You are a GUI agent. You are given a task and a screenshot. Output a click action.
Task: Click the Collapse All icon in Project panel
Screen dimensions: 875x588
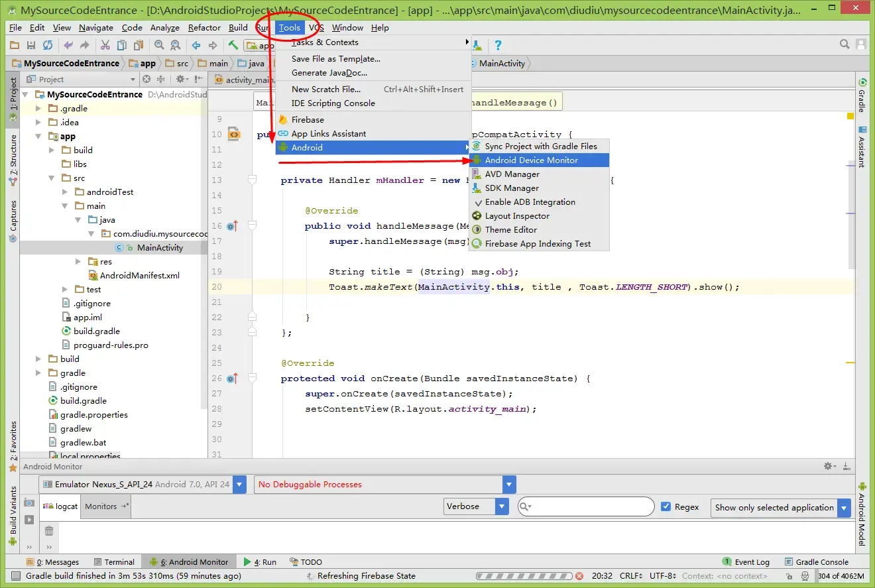[162, 79]
